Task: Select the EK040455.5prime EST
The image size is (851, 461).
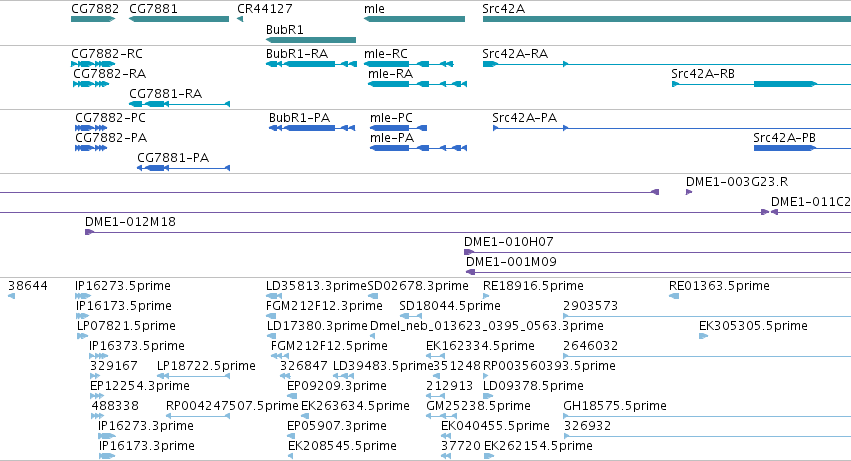Action: coord(447,436)
